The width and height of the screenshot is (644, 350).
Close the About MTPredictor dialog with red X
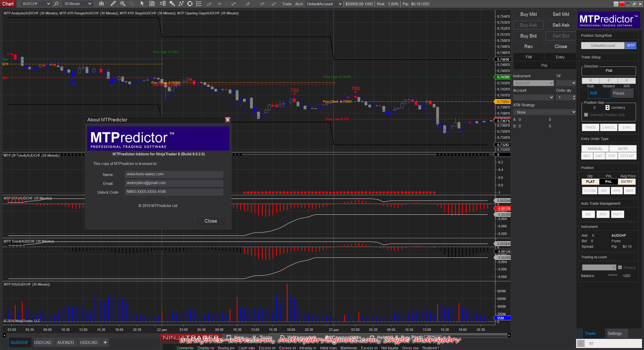coord(227,120)
